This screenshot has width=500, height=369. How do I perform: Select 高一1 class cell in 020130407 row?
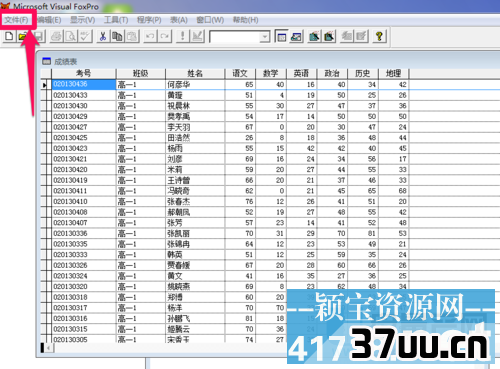[x=141, y=223]
